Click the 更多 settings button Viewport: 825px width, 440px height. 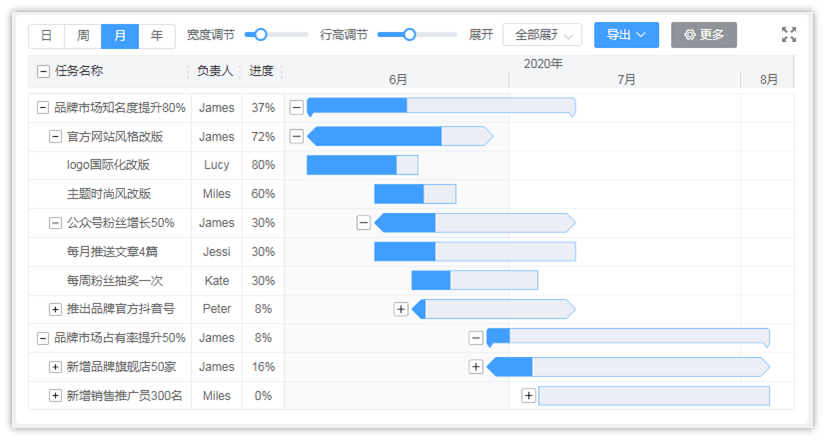coord(703,35)
